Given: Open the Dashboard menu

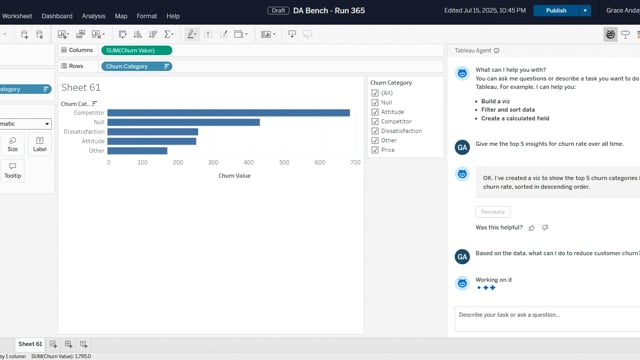Looking at the screenshot, I should (x=57, y=16).
